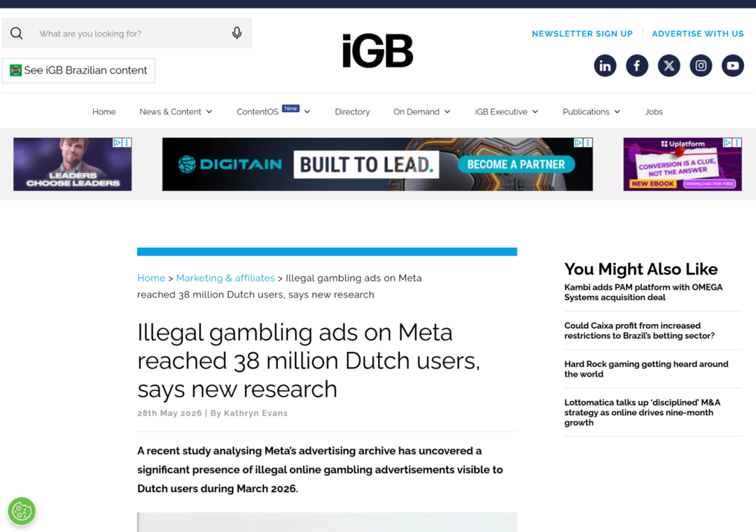Click ContentOS menu label
The height and width of the screenshot is (532, 756).
[x=258, y=112]
